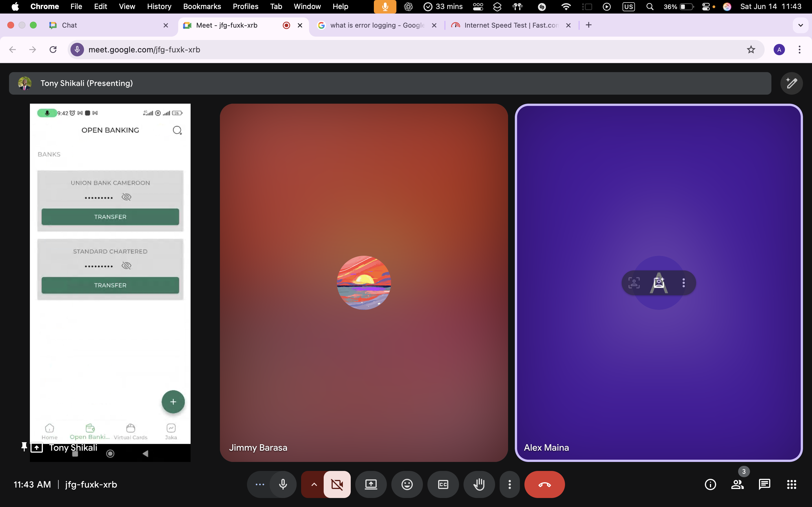The image size is (812, 507).
Task: Click the backgrounds and effects icon
Action: tap(659, 283)
